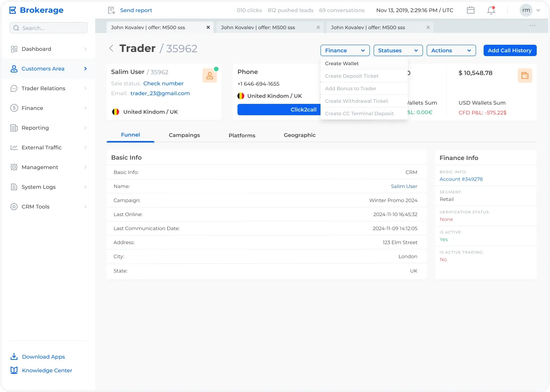Expand CRM Tools submenu chevron

coord(85,207)
